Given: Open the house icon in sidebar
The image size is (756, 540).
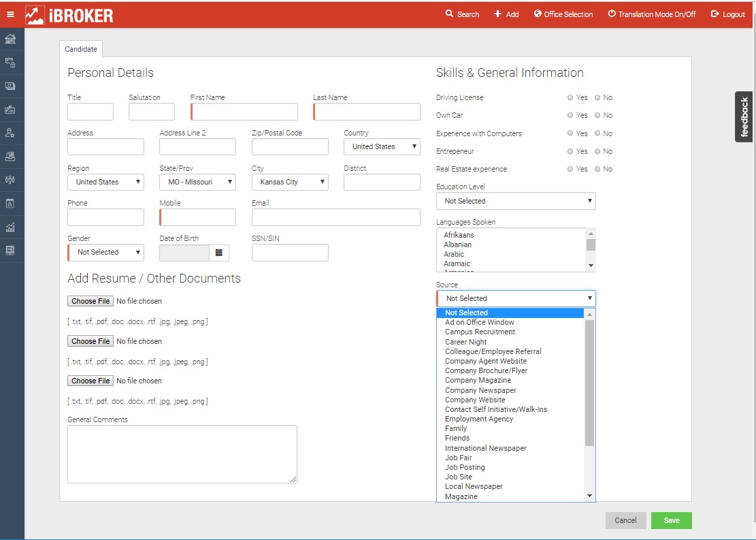Looking at the screenshot, I should pyautogui.click(x=10, y=39).
